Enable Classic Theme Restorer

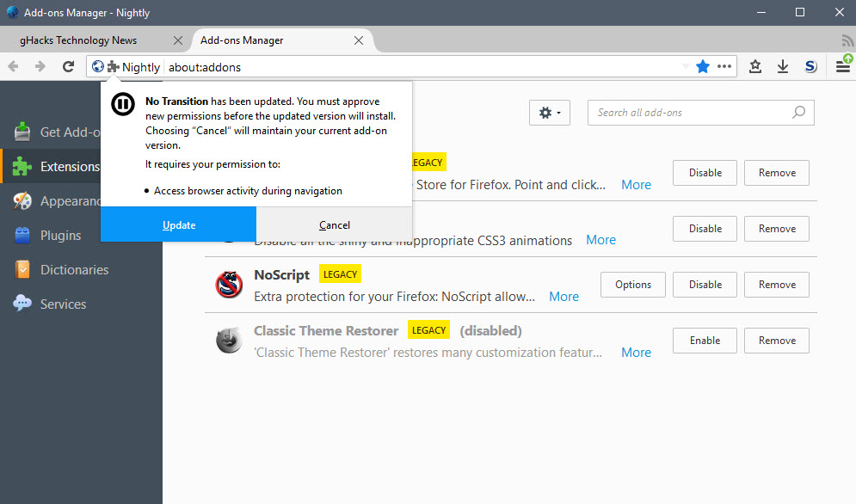pyautogui.click(x=705, y=341)
